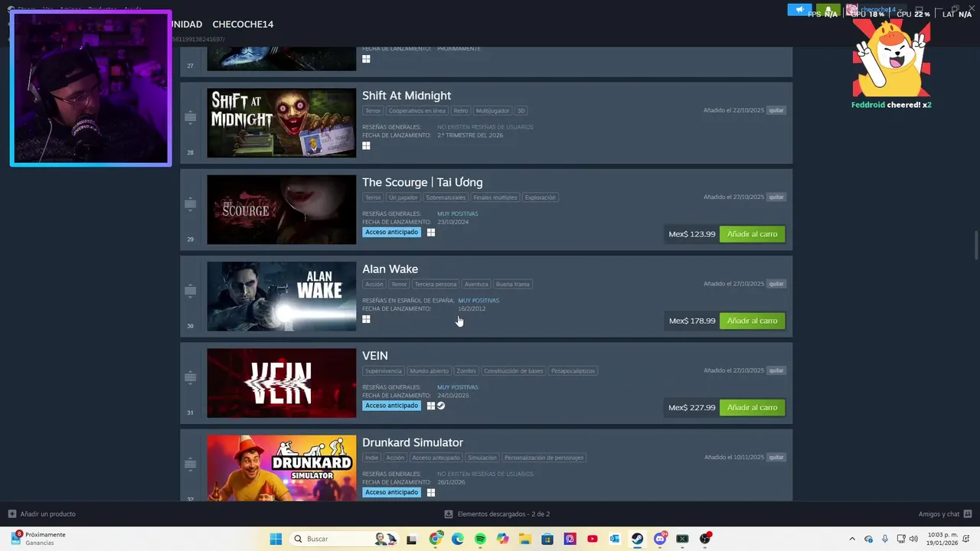Select the Sobrenaturales tag

(x=445, y=197)
